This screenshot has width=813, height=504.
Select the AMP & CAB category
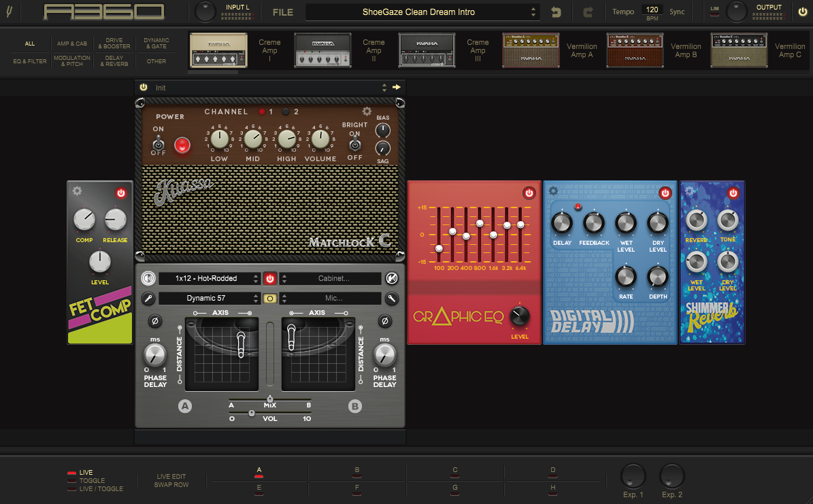point(72,44)
